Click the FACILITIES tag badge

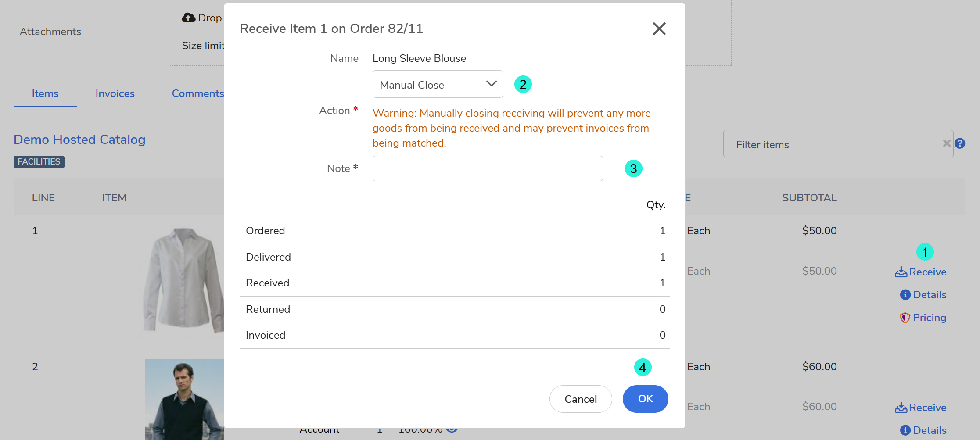click(x=39, y=162)
